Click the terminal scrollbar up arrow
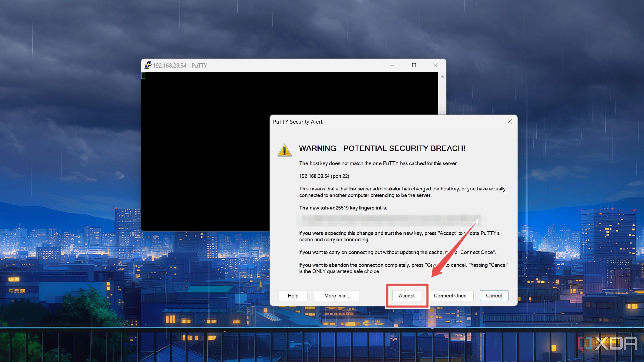This screenshot has width=644, height=362. point(442,76)
